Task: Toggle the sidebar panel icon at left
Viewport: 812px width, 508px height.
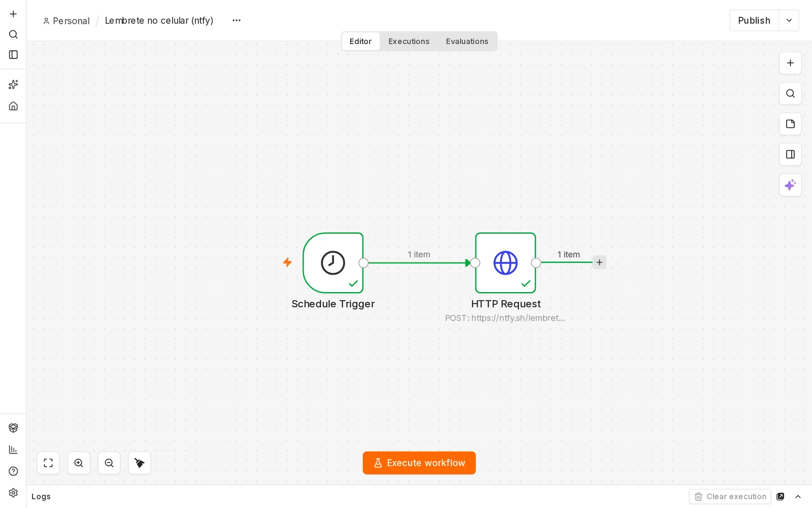Action: click(x=13, y=54)
